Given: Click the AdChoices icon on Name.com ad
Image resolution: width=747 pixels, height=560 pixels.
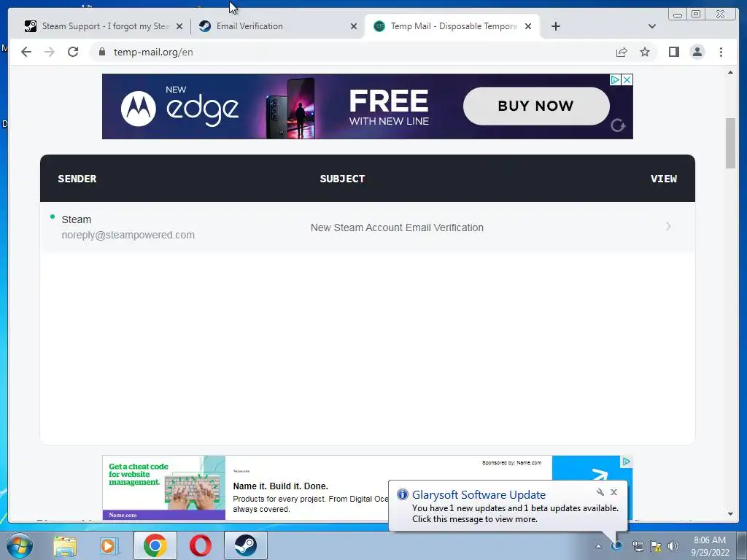Looking at the screenshot, I should point(626,461).
